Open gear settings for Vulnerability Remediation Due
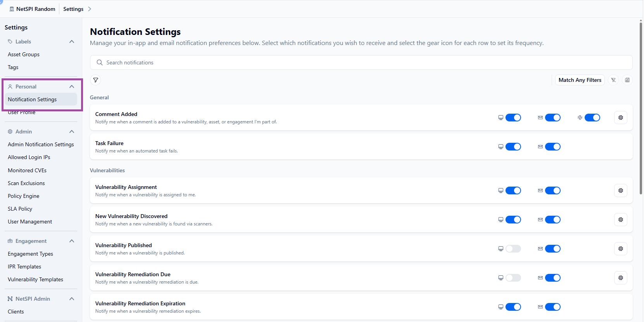This screenshot has width=644, height=322. pyautogui.click(x=621, y=278)
